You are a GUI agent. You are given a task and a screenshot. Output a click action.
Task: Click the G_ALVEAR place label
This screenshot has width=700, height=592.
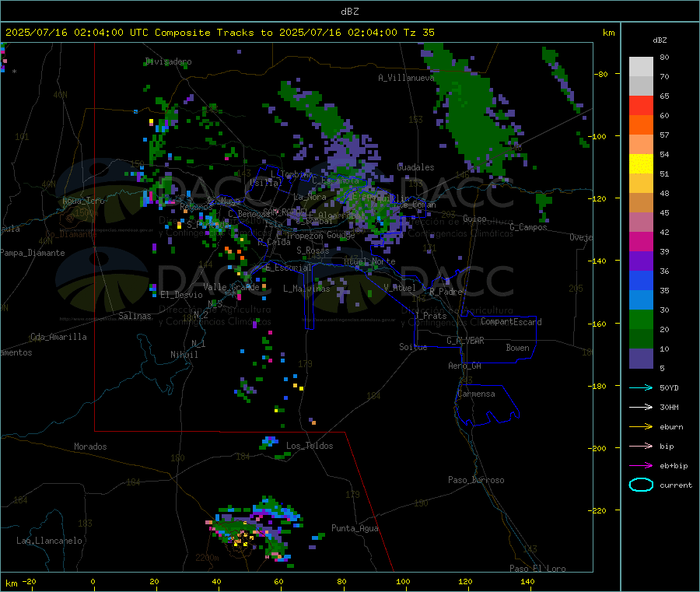pyautogui.click(x=465, y=341)
